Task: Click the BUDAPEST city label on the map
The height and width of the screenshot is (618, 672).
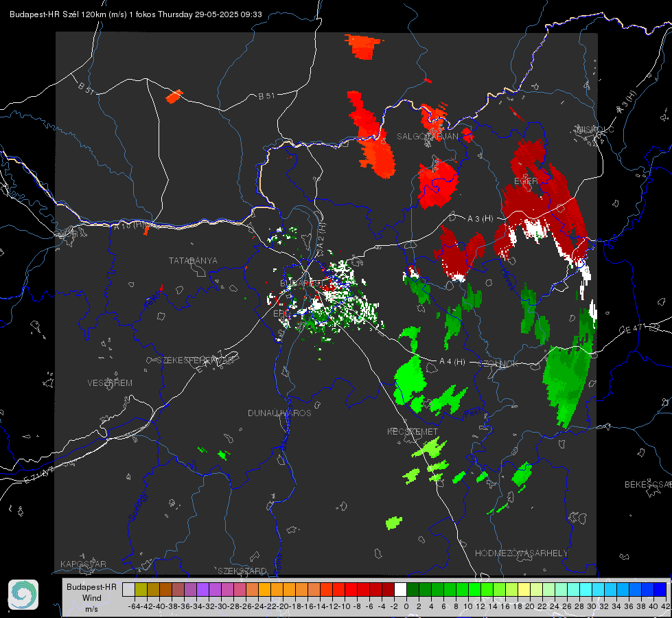Action: tap(302, 284)
